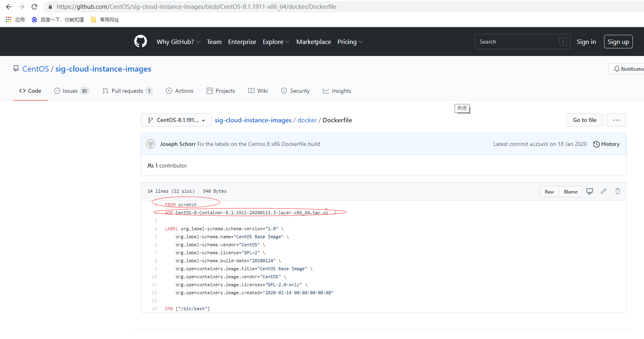Click the Sign up button
Image resolution: width=644 pixels, height=339 pixels.
pos(618,42)
